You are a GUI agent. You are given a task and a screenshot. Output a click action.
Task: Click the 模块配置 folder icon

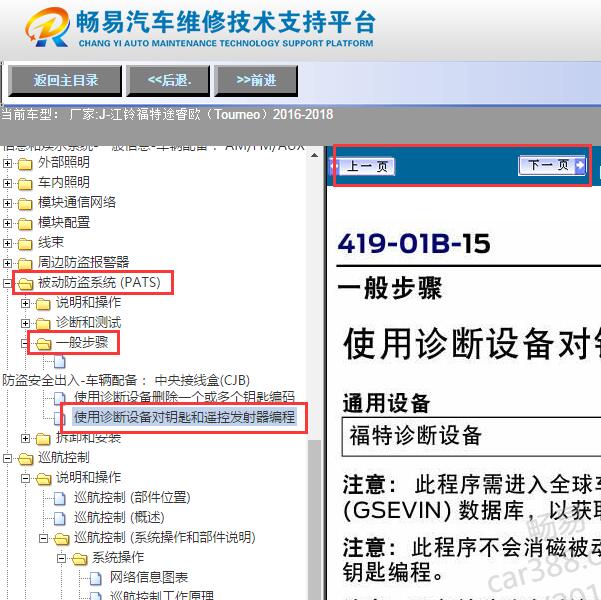coord(25,224)
